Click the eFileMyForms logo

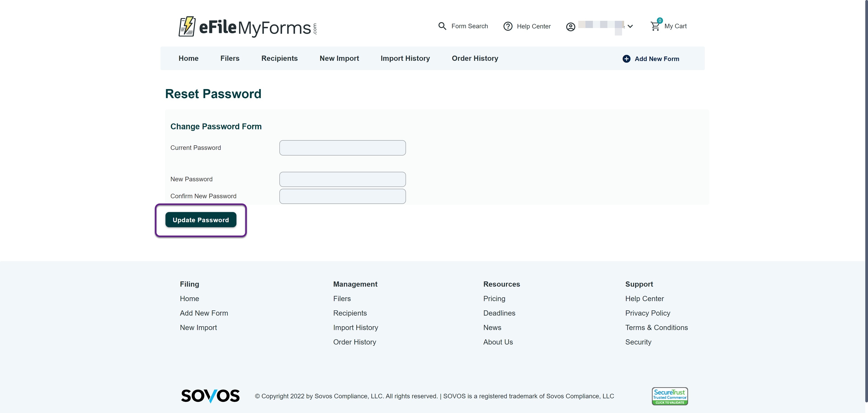point(248,26)
